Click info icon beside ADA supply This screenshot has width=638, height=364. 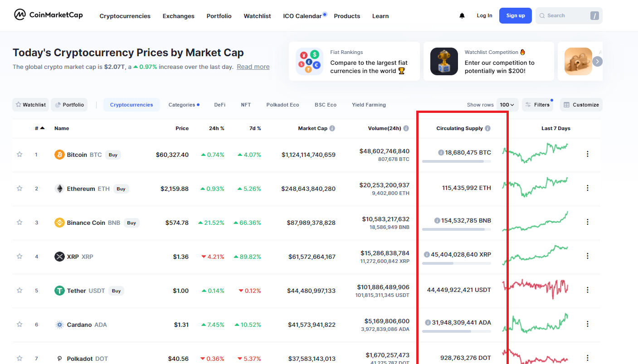[x=428, y=323]
